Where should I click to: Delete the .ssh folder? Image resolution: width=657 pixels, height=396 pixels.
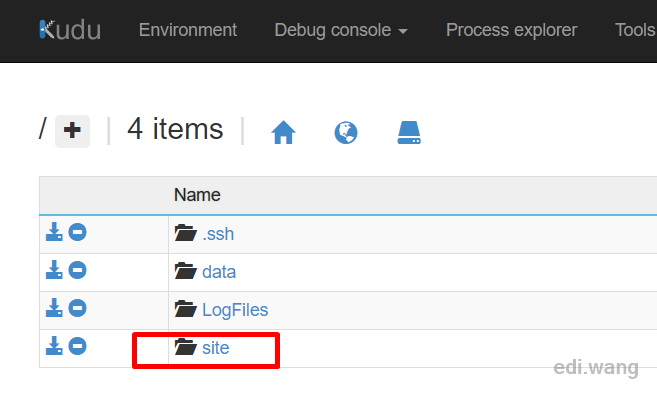pos(78,232)
